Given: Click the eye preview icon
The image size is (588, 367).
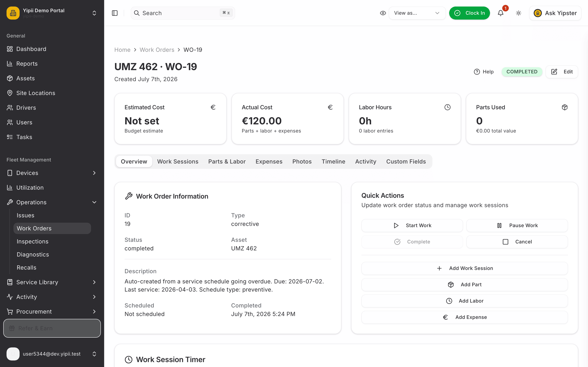Looking at the screenshot, I should pyautogui.click(x=383, y=13).
